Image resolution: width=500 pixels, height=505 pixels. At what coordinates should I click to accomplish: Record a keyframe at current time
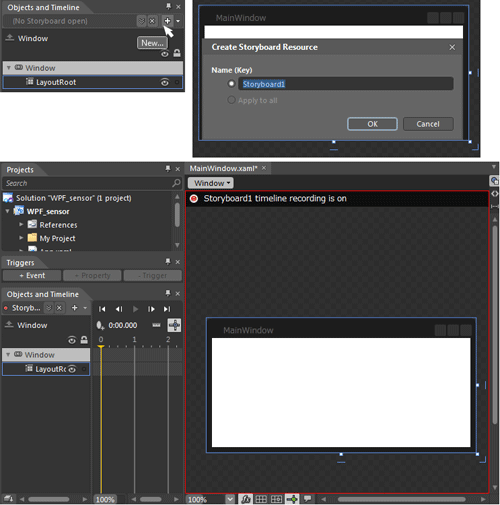pos(100,325)
